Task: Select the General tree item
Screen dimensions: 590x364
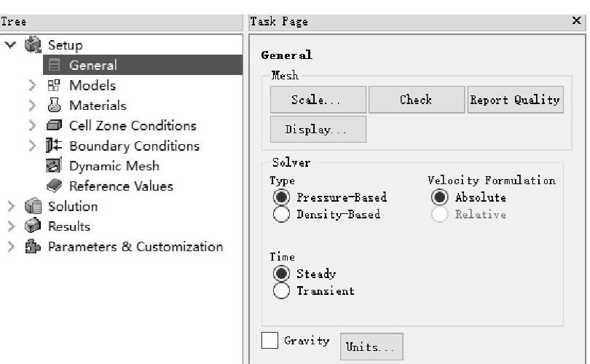Action: (93, 65)
